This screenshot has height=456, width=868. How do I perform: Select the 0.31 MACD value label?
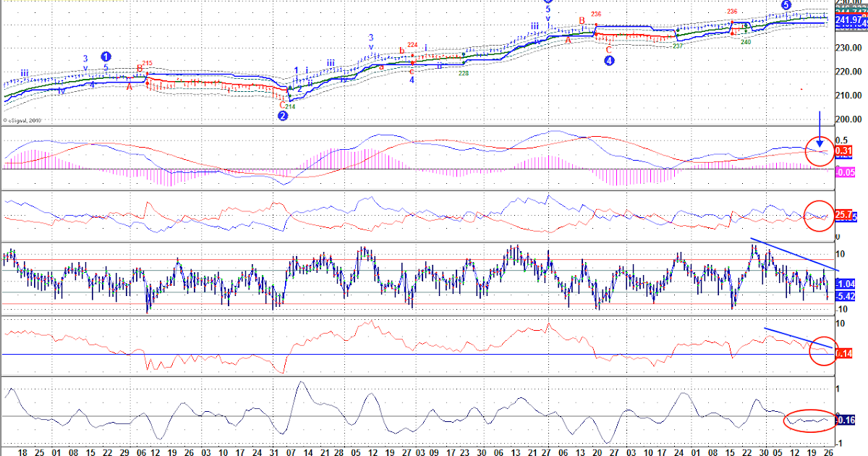[843, 149]
